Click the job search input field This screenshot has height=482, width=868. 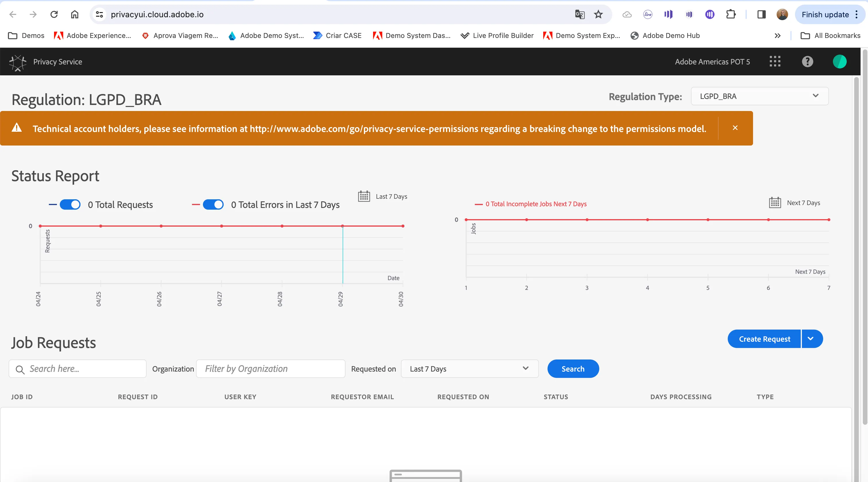point(78,369)
